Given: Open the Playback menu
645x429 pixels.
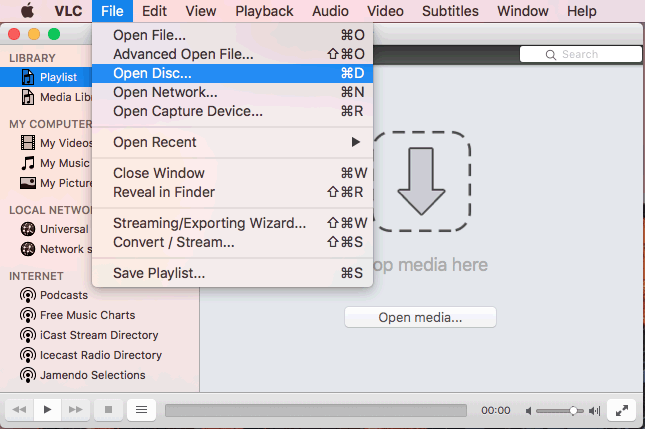Looking at the screenshot, I should (x=264, y=11).
